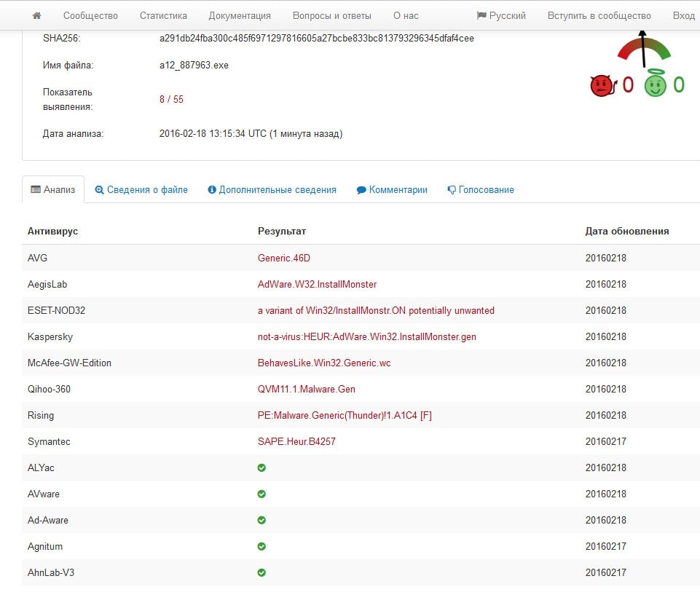Click the Вход login link
Viewport: 700px width, 592px height.
point(683,15)
